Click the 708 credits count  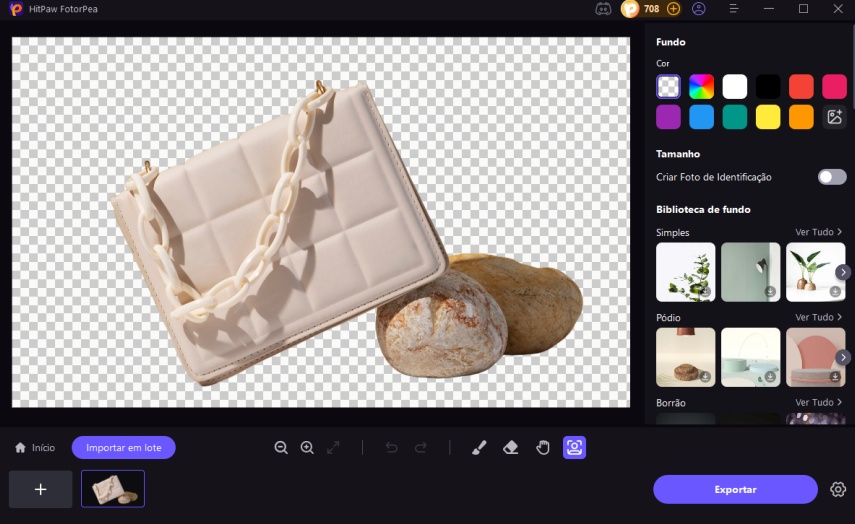coord(651,9)
